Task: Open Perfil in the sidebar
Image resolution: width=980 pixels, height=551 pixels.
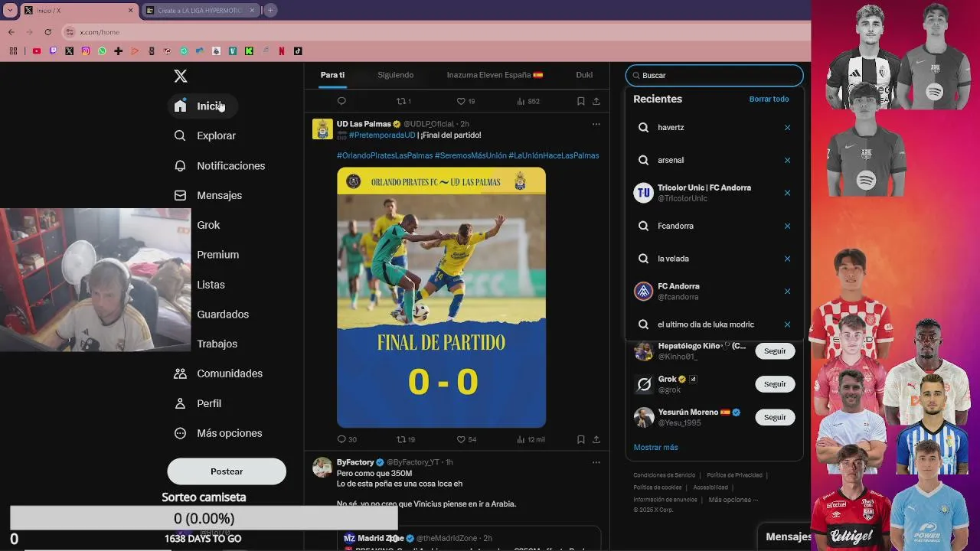Action: click(198, 403)
